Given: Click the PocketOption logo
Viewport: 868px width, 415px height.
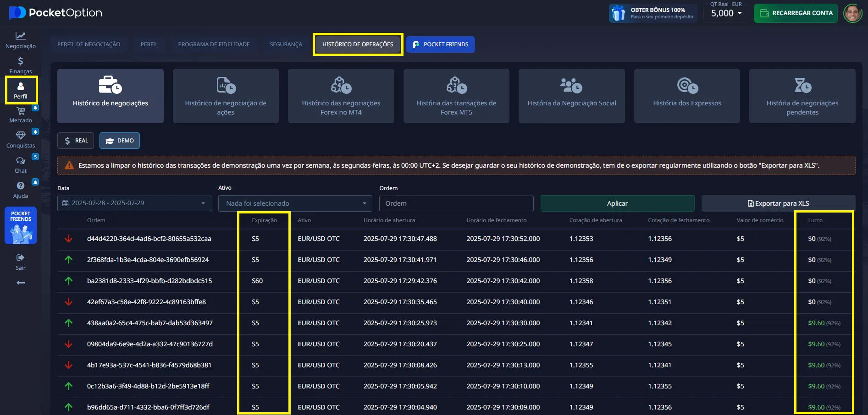Looking at the screenshot, I should click(x=55, y=13).
